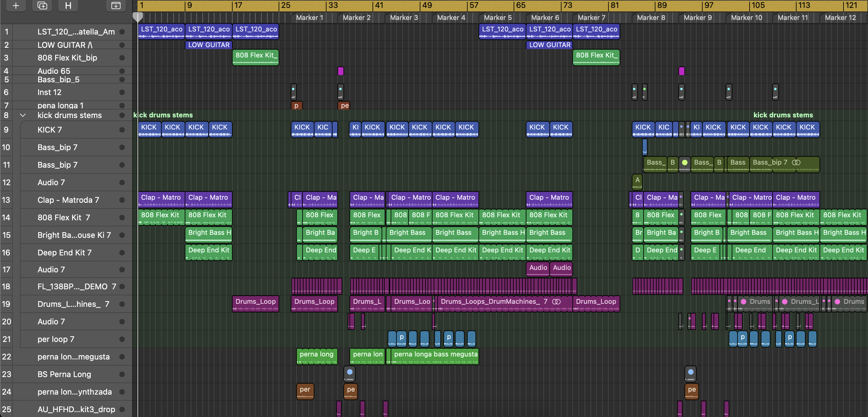Image resolution: width=868 pixels, height=417 pixels.
Task: Select the first LOW GUITAR region
Action: tap(209, 45)
